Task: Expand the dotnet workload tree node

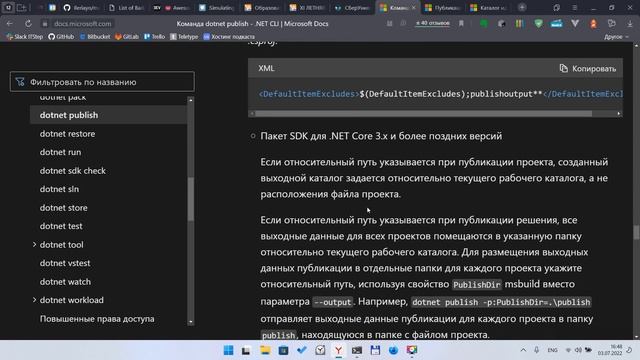Action: tap(34, 300)
